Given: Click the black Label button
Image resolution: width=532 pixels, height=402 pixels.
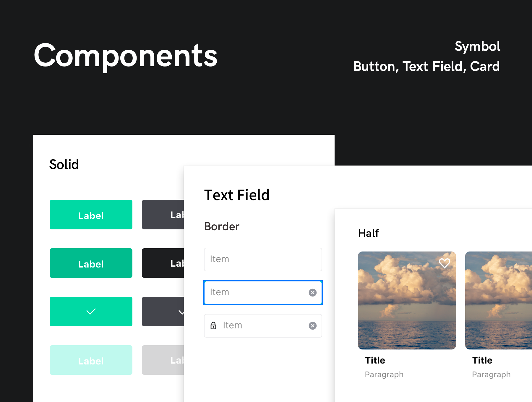Looking at the screenshot, I should (x=163, y=263).
